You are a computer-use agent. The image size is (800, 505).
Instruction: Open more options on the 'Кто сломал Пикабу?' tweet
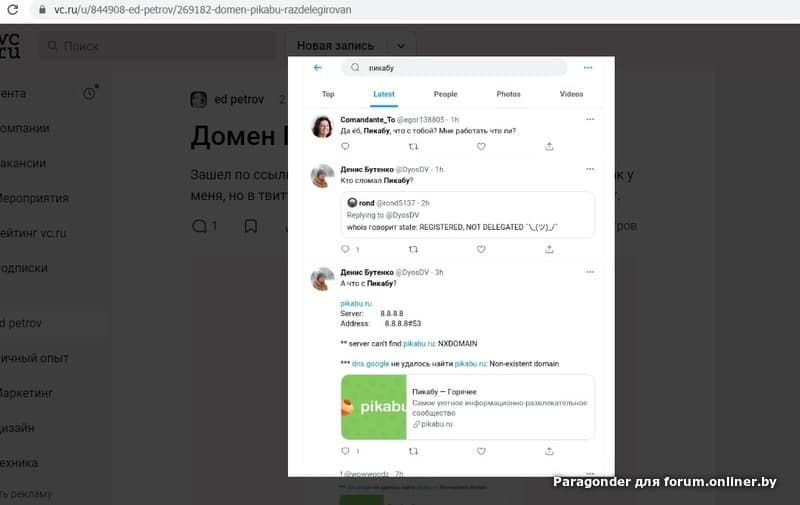[590, 169]
